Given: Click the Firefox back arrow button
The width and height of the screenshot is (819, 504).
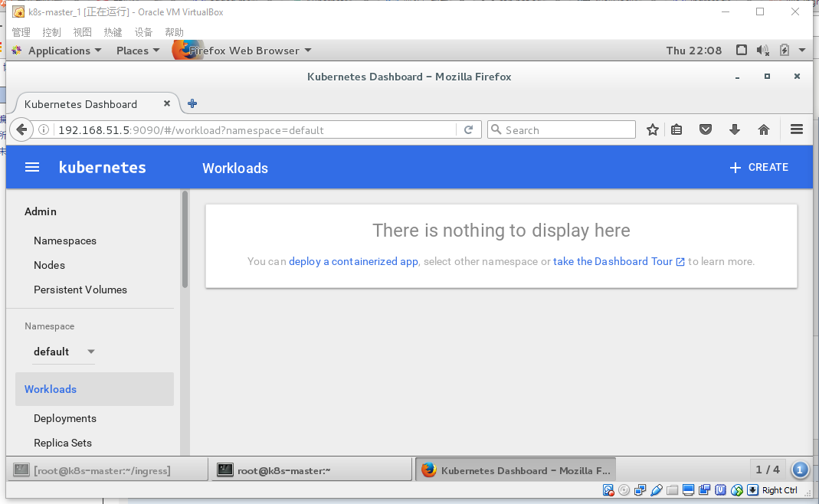Looking at the screenshot, I should 21,130.
